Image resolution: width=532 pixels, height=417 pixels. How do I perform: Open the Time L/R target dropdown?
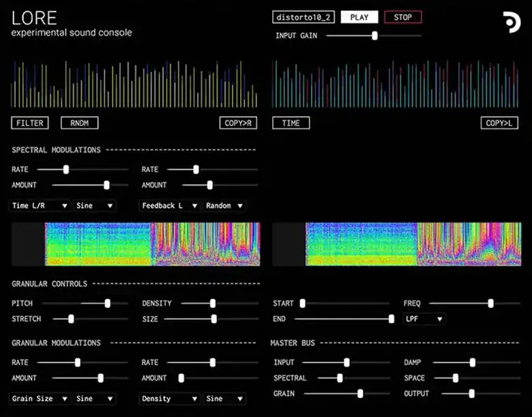[39, 205]
